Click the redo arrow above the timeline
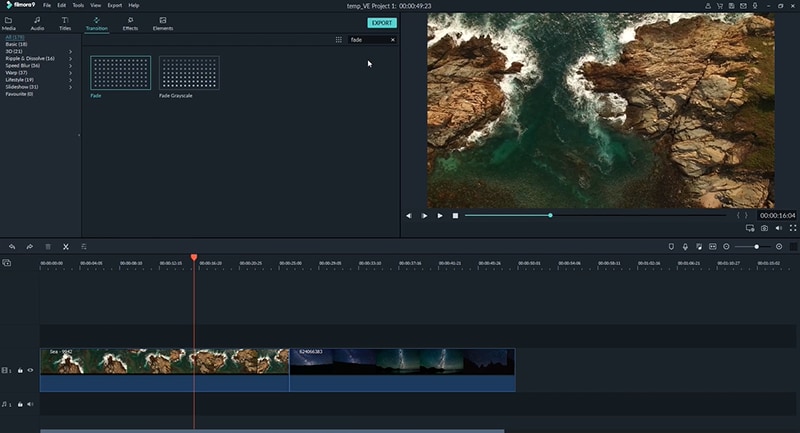This screenshot has height=433, width=800. pos(30,246)
